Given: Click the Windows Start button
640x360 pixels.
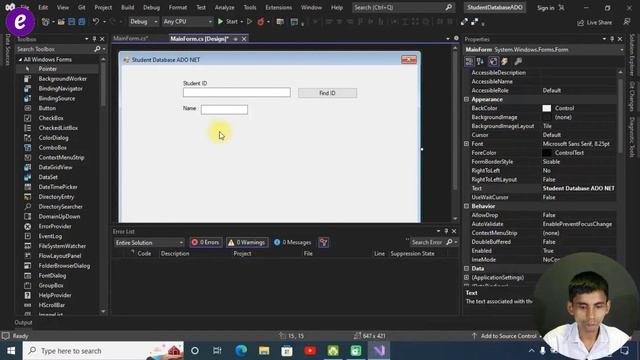Looking at the screenshot, I should coord(11,351).
